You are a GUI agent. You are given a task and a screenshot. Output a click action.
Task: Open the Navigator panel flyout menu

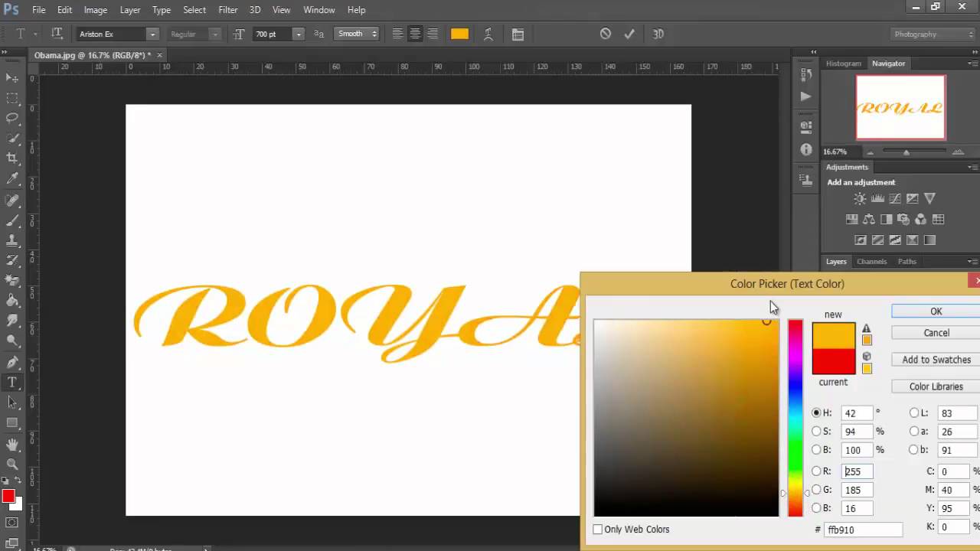coord(972,64)
